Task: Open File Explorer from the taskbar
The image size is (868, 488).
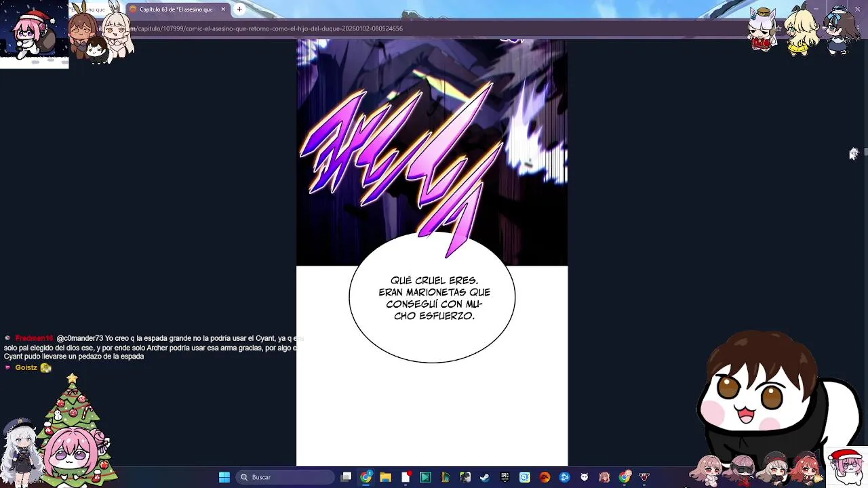Action: (x=385, y=477)
